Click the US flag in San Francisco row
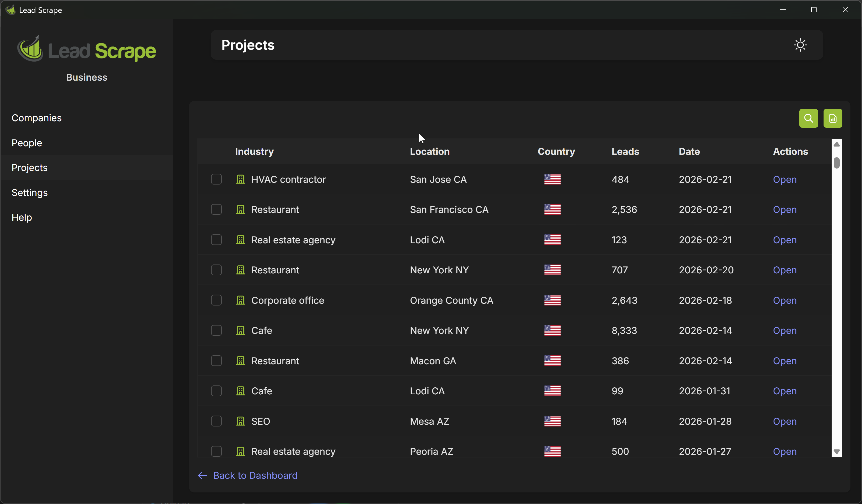862x504 pixels. click(552, 209)
